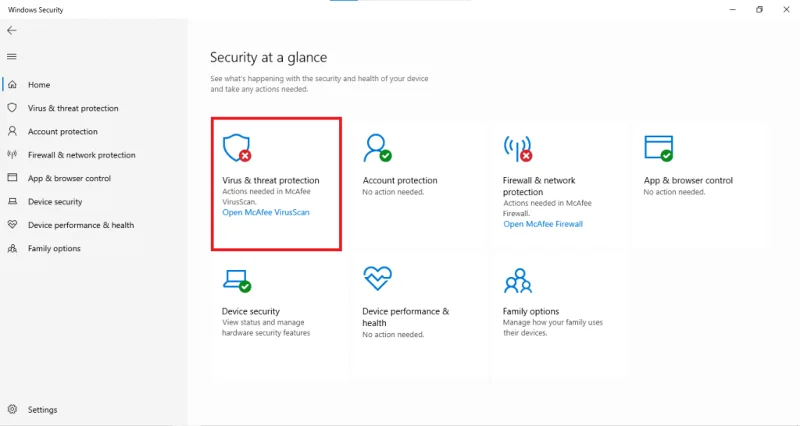The width and height of the screenshot is (800, 426).
Task: Select Home in the sidebar
Action: coord(39,85)
